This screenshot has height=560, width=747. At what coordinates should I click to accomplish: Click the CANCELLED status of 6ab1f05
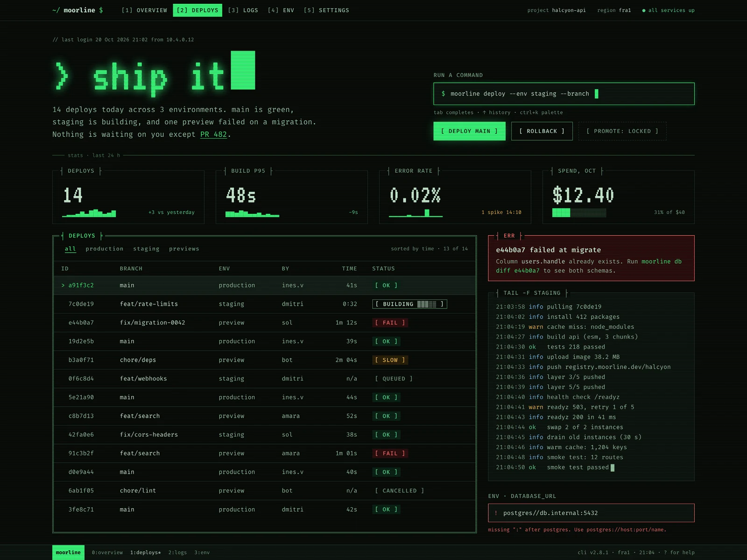point(399,491)
